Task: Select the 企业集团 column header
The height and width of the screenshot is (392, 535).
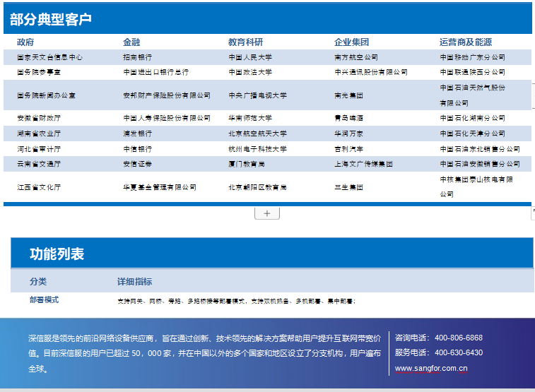Action: [351, 42]
